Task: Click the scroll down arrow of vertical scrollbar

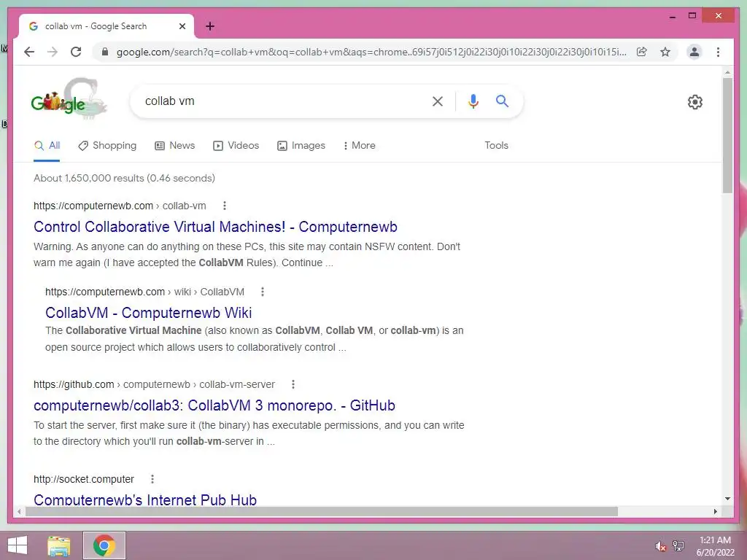Action: point(727,499)
